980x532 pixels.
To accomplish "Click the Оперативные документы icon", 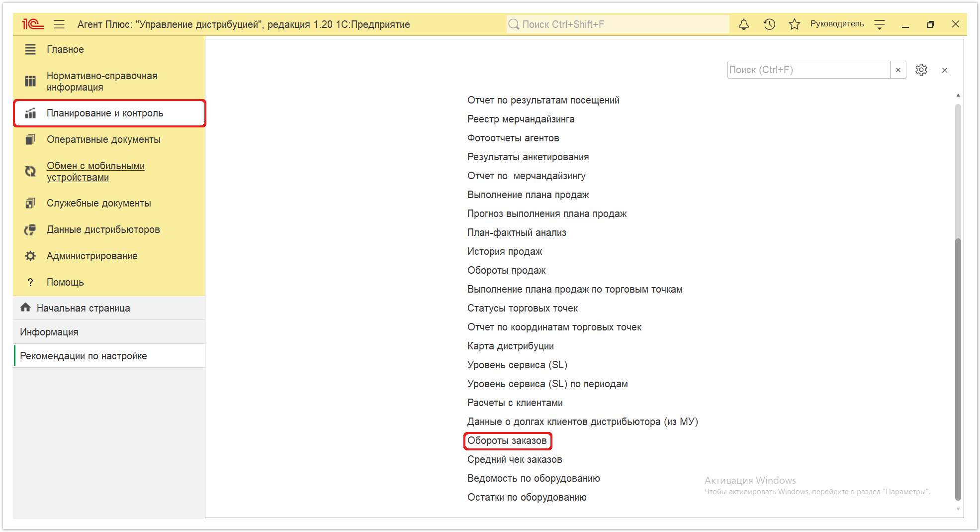I will click(30, 139).
